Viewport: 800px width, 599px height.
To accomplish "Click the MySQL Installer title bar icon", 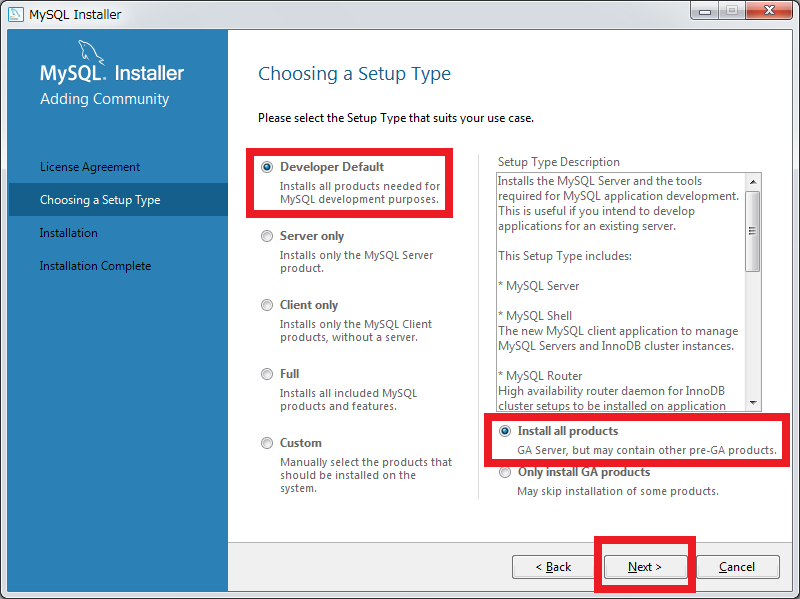I will (x=16, y=14).
